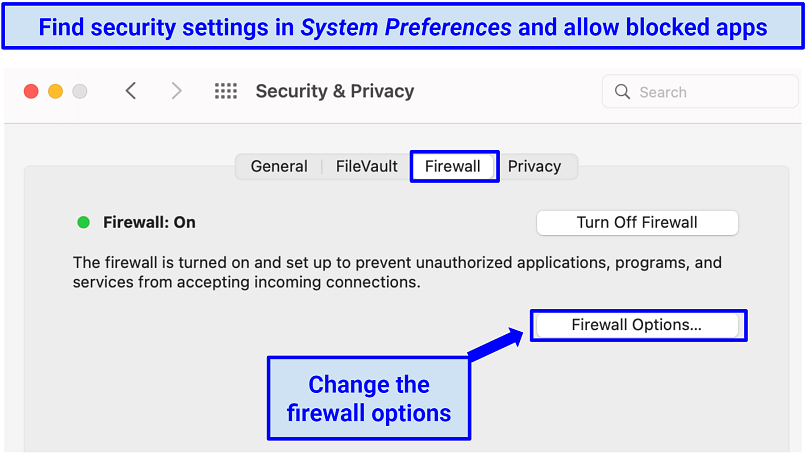
Task: Click the "Change the firewall options" callout
Action: [369, 398]
